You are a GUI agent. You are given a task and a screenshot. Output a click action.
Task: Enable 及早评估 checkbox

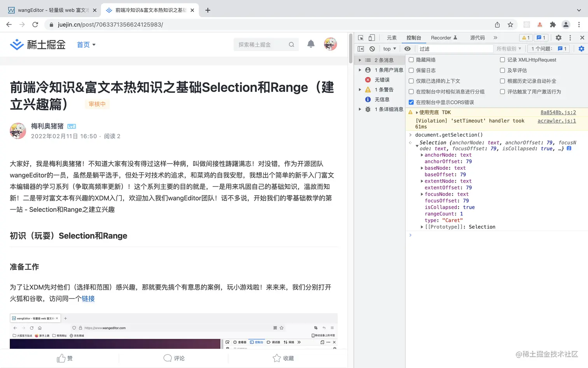click(502, 70)
